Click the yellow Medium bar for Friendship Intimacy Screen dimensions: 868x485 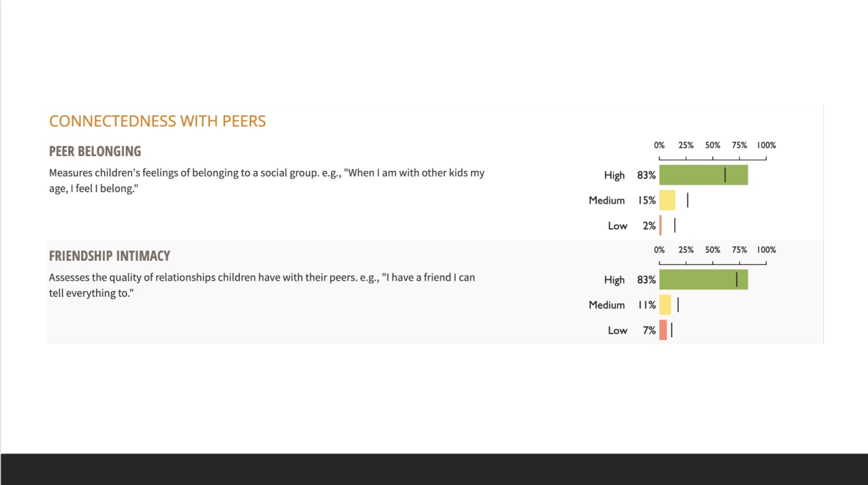pyautogui.click(x=665, y=305)
